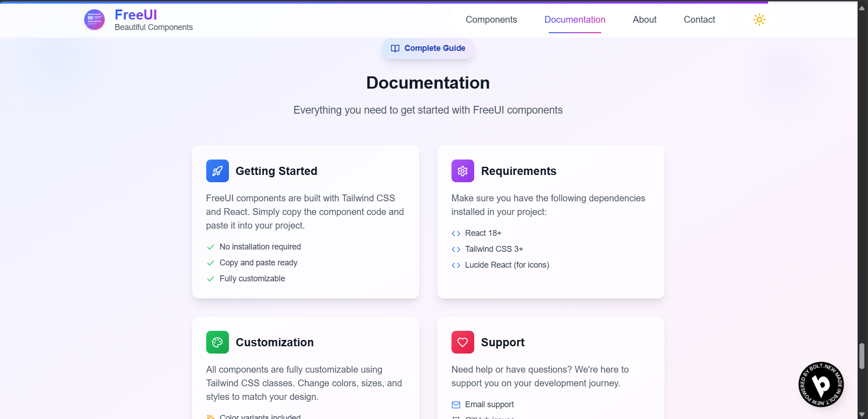The image size is (868, 419).
Task: Click the Customization card heading
Action: coord(275,342)
